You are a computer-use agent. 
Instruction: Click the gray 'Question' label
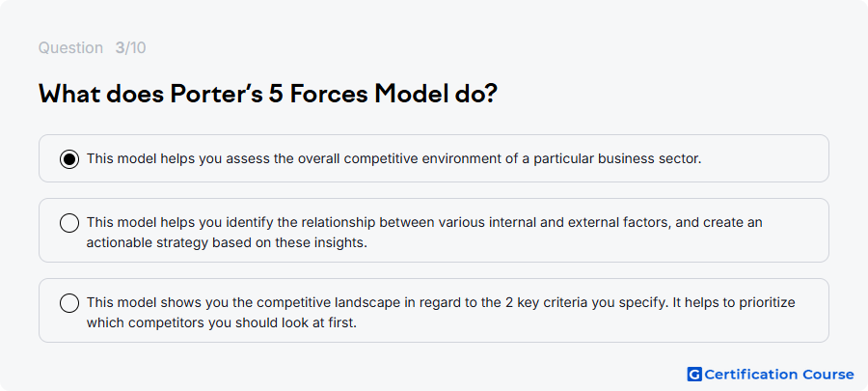(70, 48)
